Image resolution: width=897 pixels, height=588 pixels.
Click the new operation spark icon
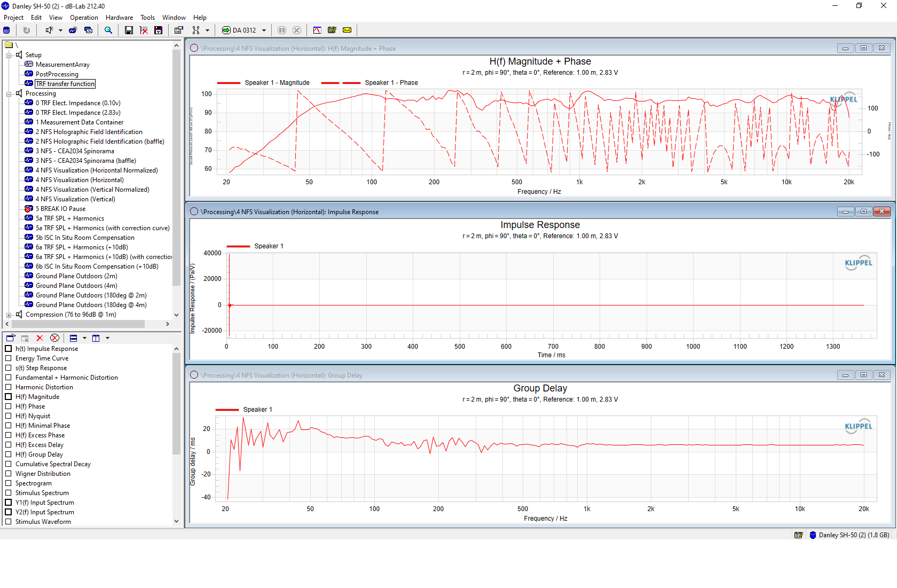73,30
